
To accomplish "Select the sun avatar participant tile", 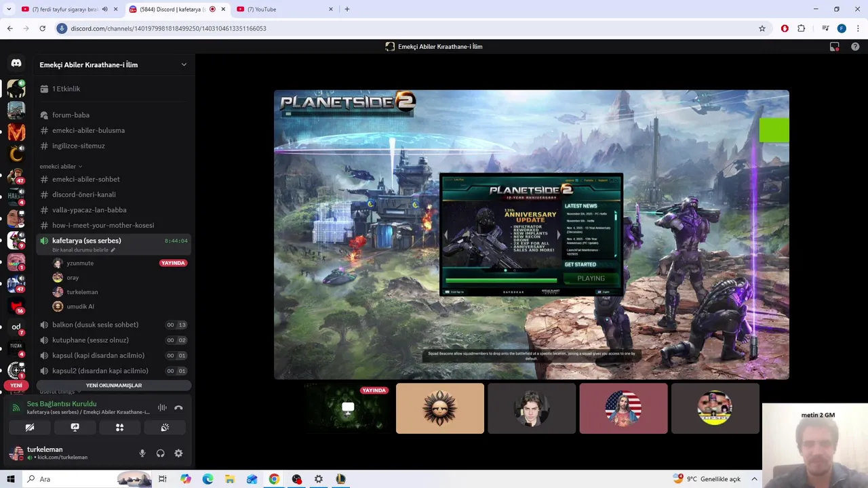I will (440, 408).
